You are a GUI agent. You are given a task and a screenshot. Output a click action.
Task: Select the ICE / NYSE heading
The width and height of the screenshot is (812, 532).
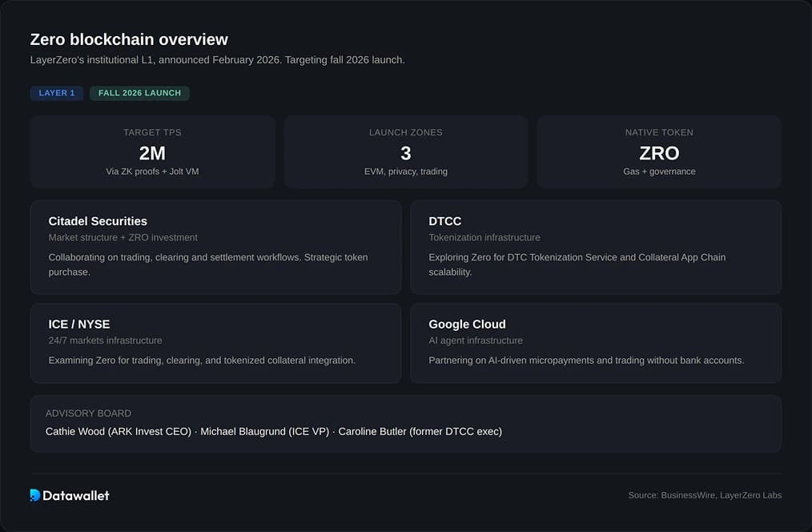(79, 324)
